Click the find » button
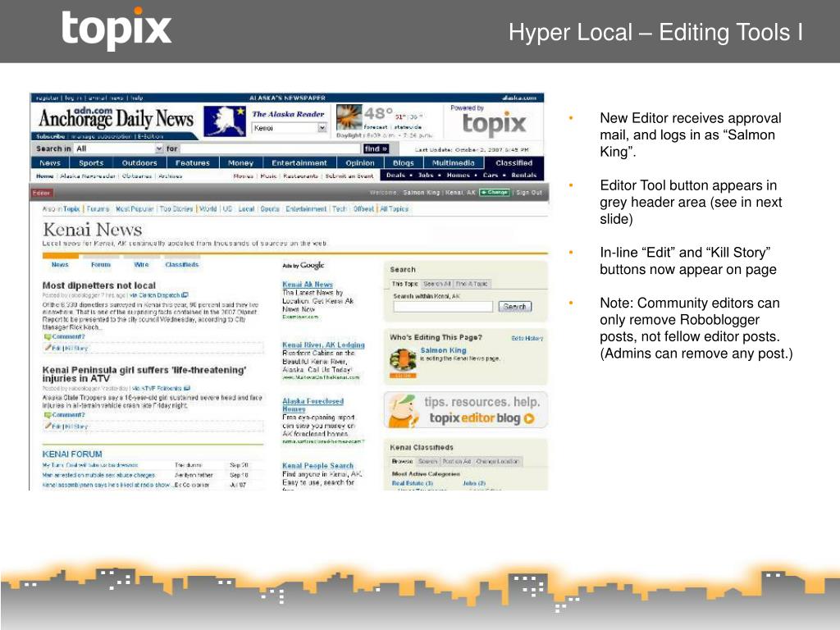Viewport: 840px width, 630px height. [x=376, y=149]
